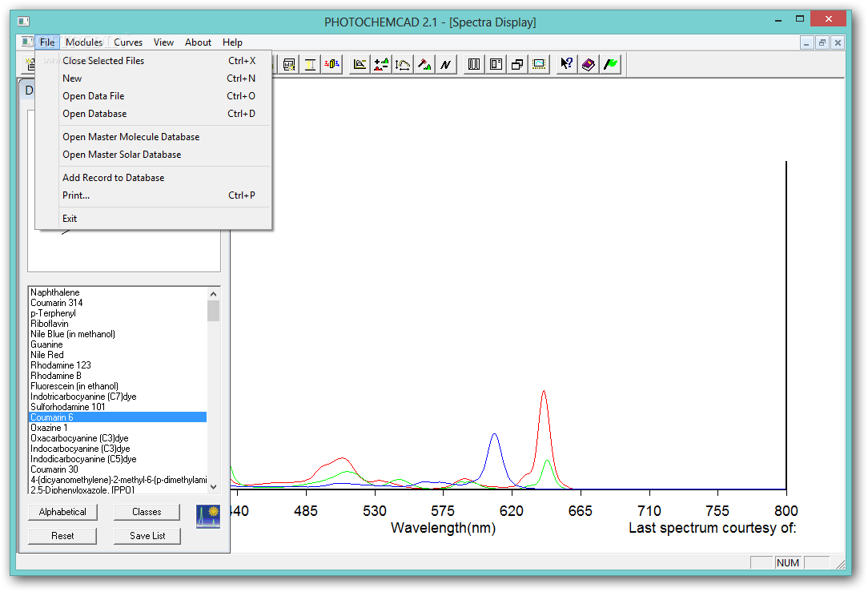The image size is (868, 592).
Task: Click the document icon left of File menu
Action: (27, 42)
